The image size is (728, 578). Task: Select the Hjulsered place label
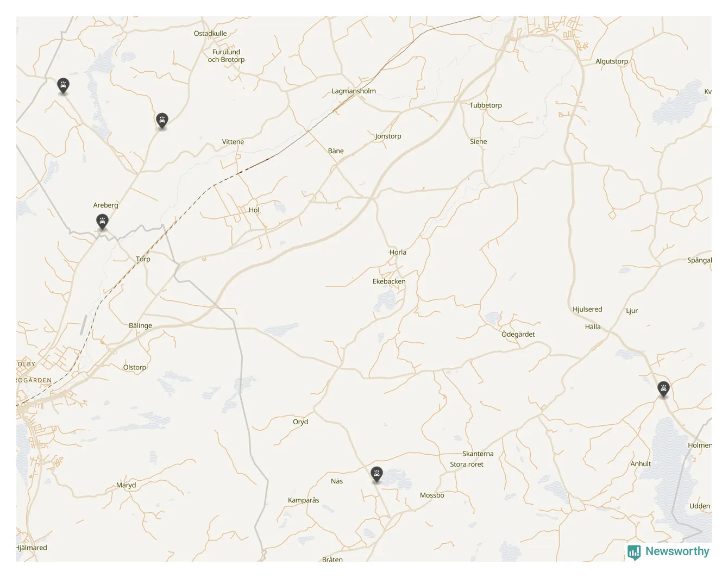coord(587,309)
